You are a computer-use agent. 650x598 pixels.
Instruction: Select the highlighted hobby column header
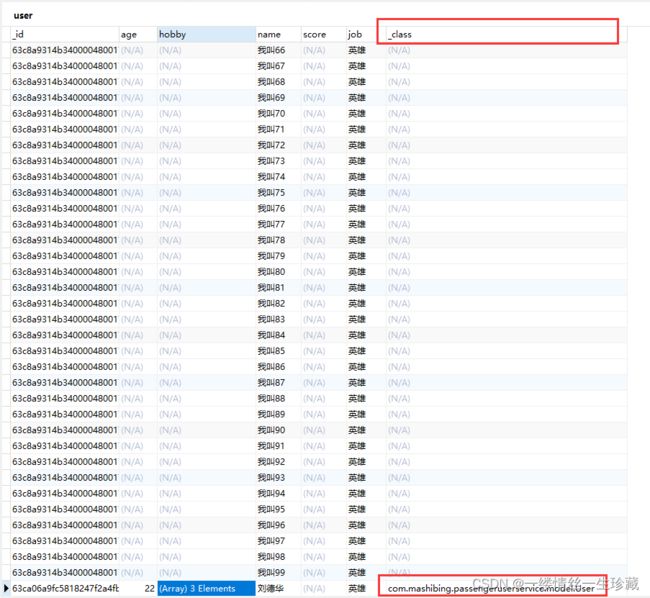tap(206, 34)
